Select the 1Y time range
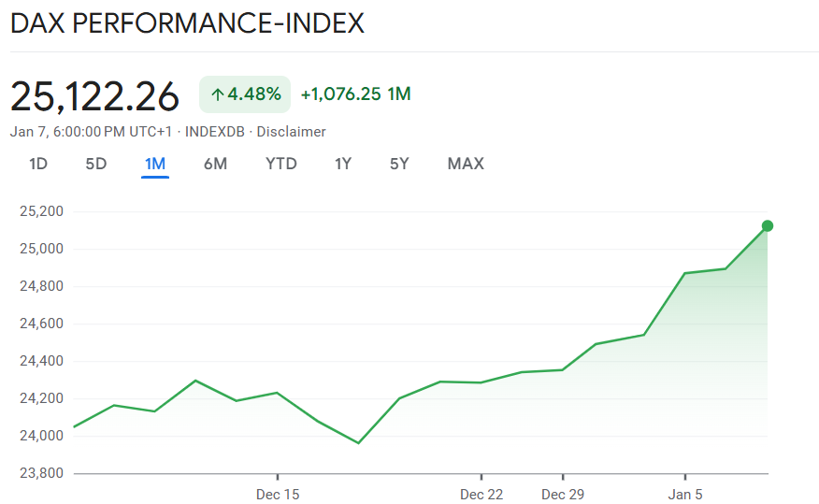Viewport: 819px width, 504px height. [343, 165]
